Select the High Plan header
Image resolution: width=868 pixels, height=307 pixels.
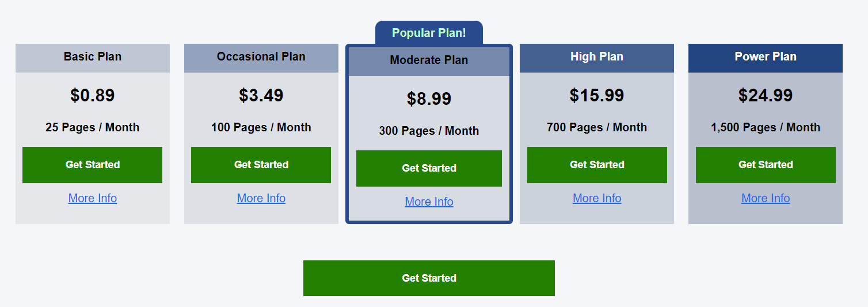[x=597, y=57]
